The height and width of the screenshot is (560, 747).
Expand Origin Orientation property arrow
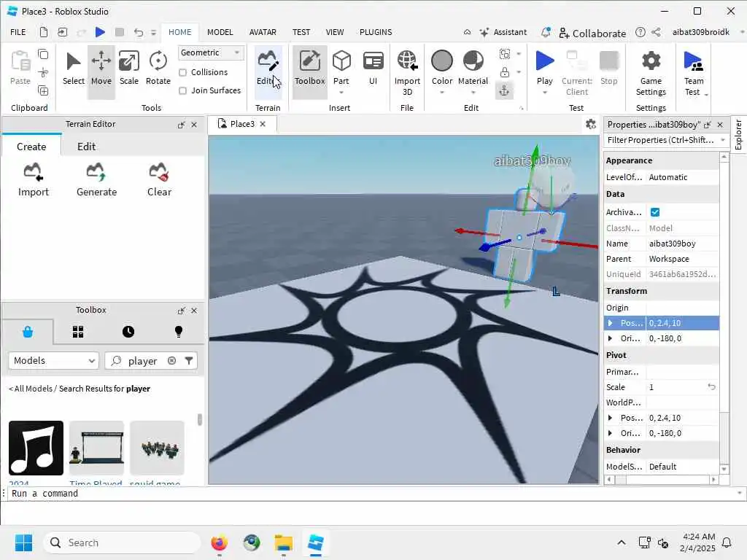click(611, 338)
